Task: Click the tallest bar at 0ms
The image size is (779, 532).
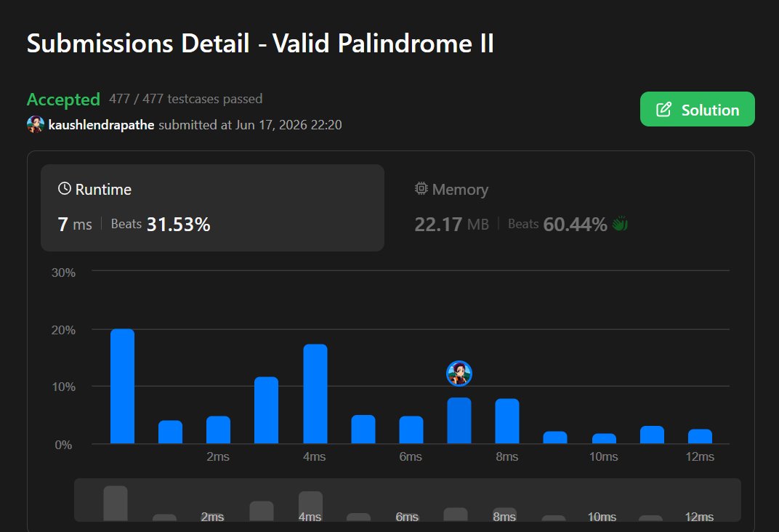Action: tap(122, 386)
